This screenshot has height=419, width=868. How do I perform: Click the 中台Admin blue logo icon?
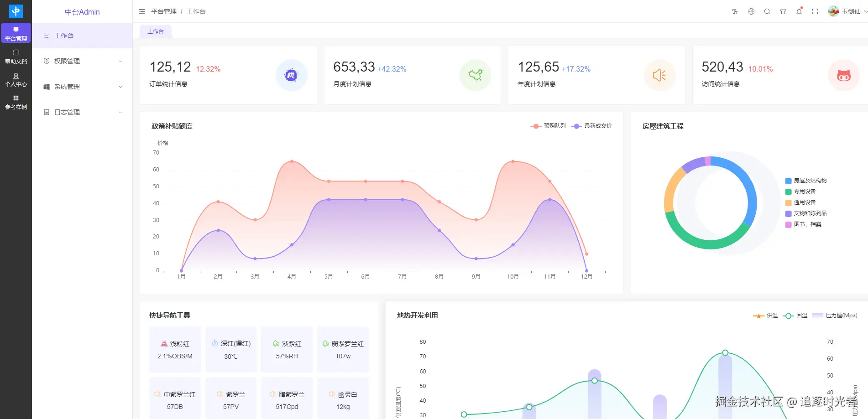pyautogui.click(x=16, y=11)
